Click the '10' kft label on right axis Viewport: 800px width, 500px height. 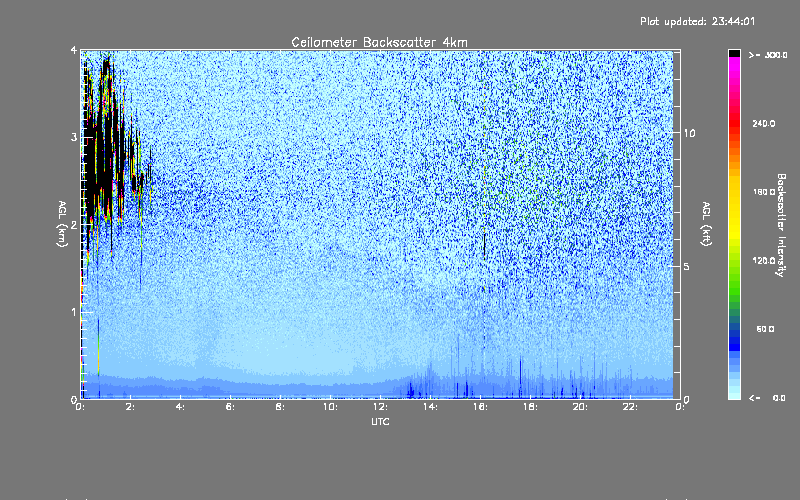[689, 133]
